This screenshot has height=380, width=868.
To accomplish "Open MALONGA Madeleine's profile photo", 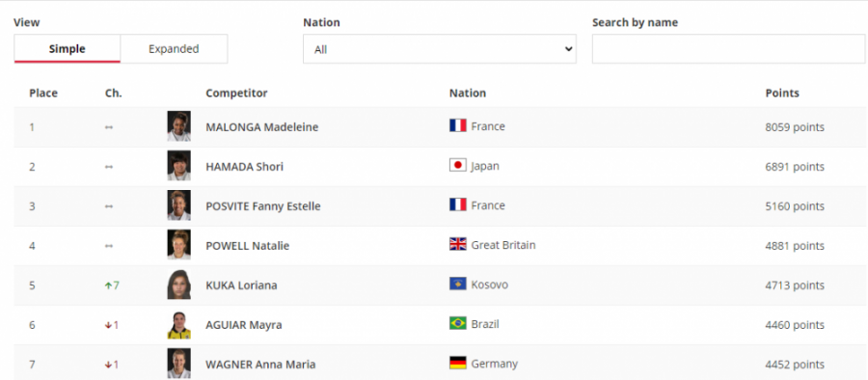I will 178,126.
